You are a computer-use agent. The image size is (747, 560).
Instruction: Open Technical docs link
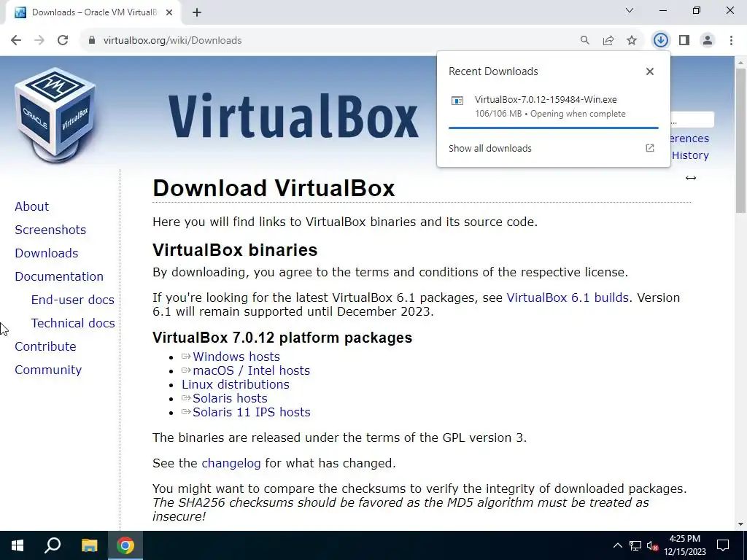click(x=73, y=323)
